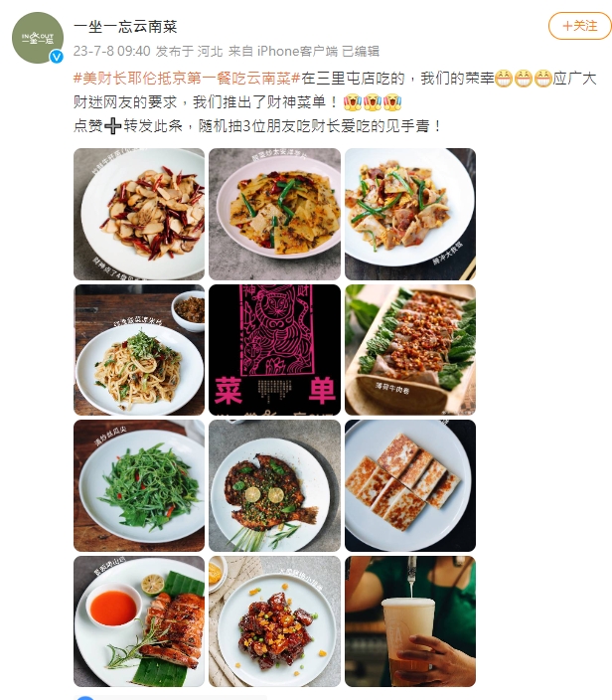The width and height of the screenshot is (612, 700).
Task: Open the 美财长耶伦抵京第一餐吃云南菜 hashtag
Action: tap(188, 79)
